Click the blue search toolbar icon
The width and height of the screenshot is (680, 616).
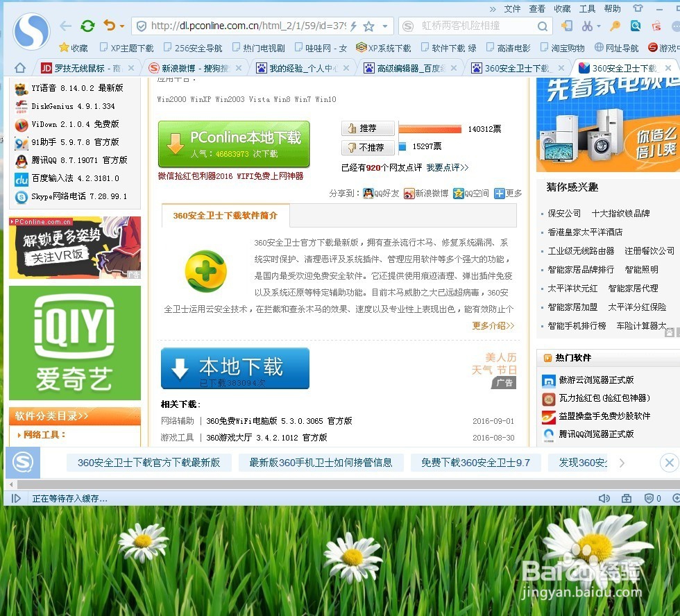click(636, 26)
